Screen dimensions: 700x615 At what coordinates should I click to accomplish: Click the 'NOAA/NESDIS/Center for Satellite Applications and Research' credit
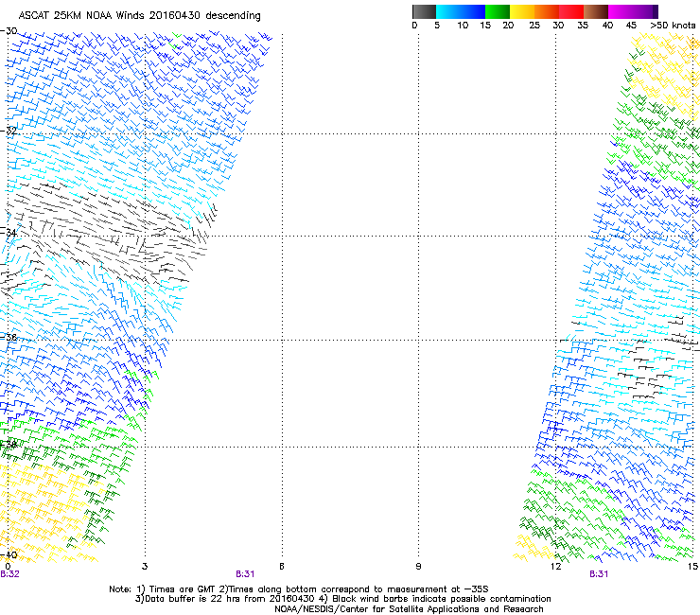[409, 609]
